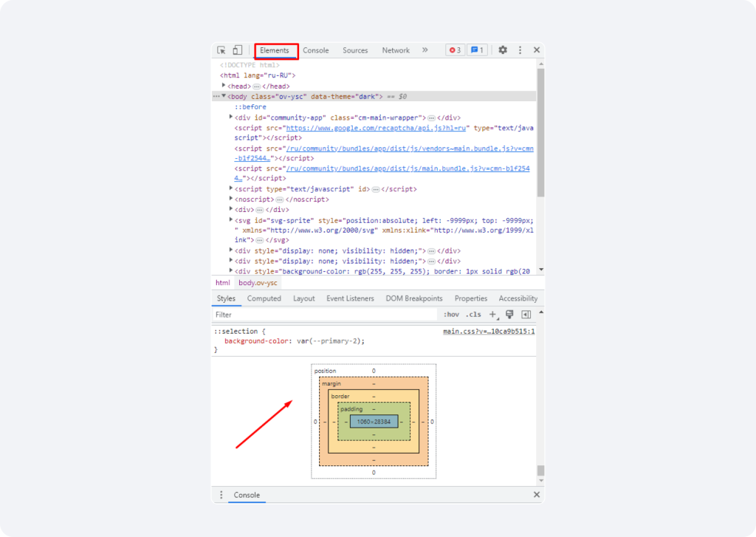Click the ellipsis after the community-app div
The width and height of the screenshot is (756, 537).
[431, 117]
